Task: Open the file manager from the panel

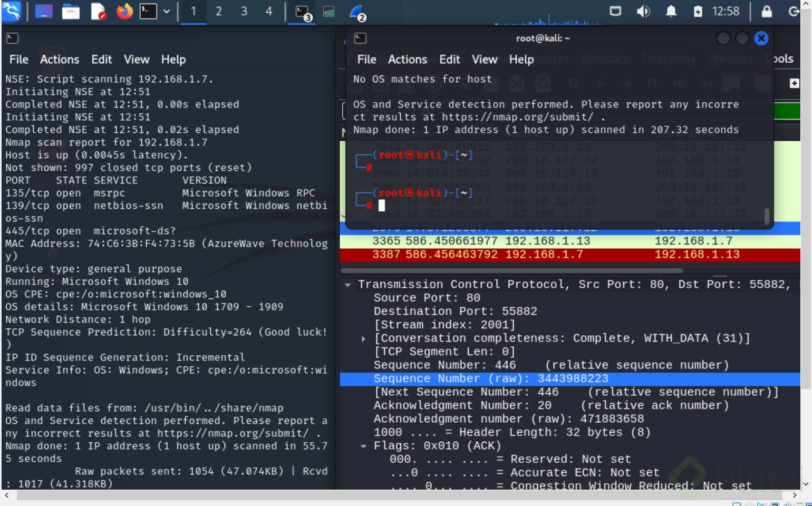Action: pyautogui.click(x=71, y=11)
